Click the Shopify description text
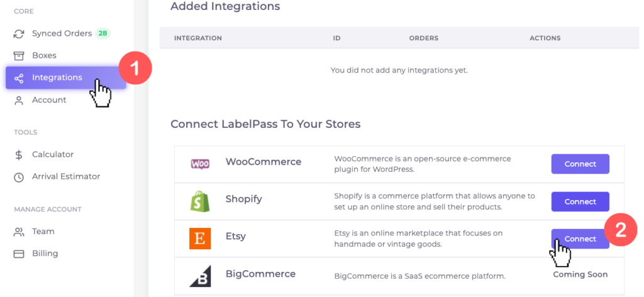The height and width of the screenshot is (297, 644). (435, 202)
